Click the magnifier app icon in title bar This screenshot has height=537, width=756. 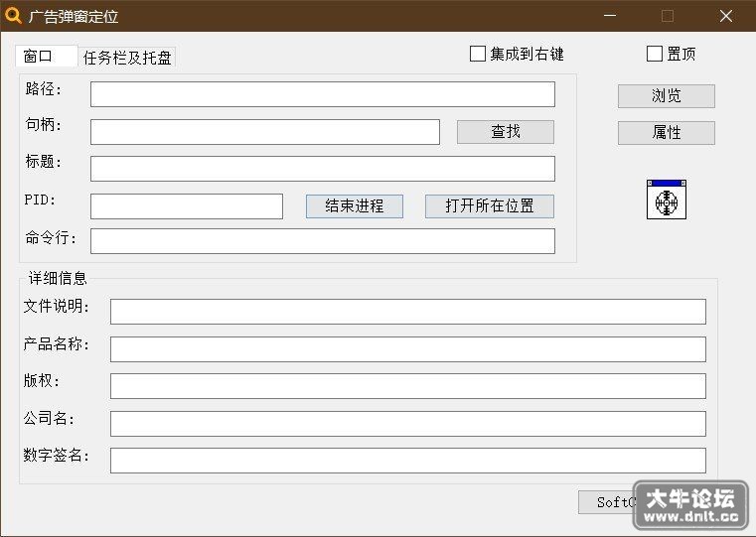click(13, 16)
